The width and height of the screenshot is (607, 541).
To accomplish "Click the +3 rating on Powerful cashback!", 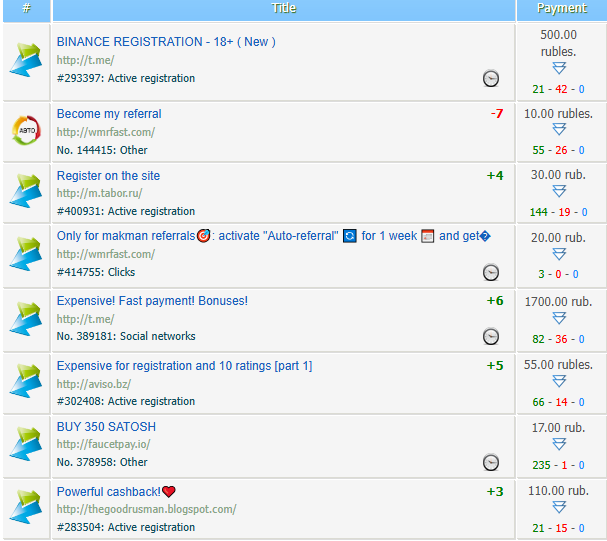I will (x=495, y=492).
